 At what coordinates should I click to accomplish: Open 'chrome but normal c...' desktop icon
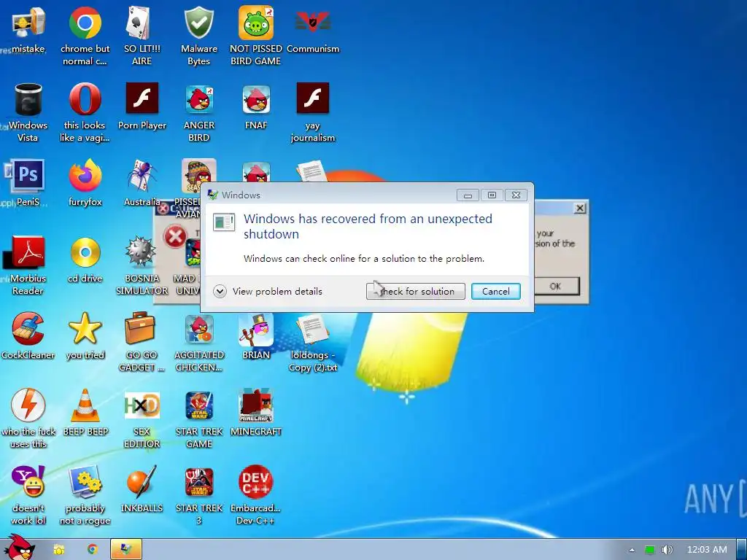click(85, 23)
